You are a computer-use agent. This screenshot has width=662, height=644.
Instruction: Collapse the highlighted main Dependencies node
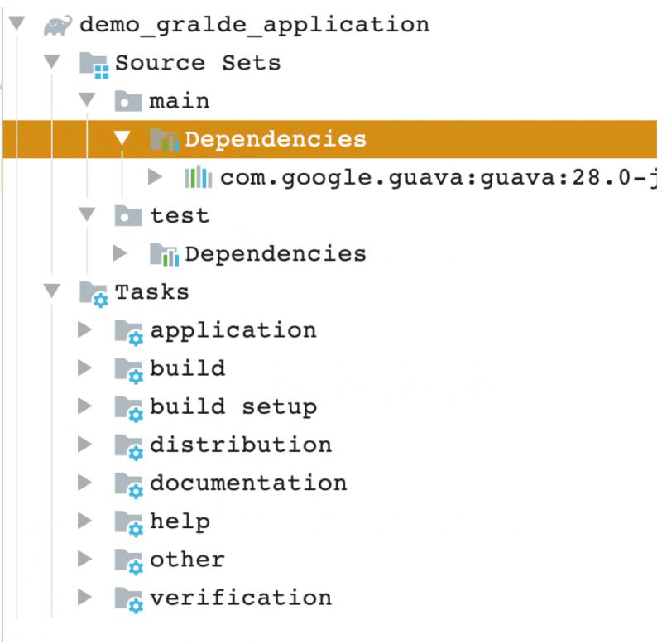(x=121, y=139)
